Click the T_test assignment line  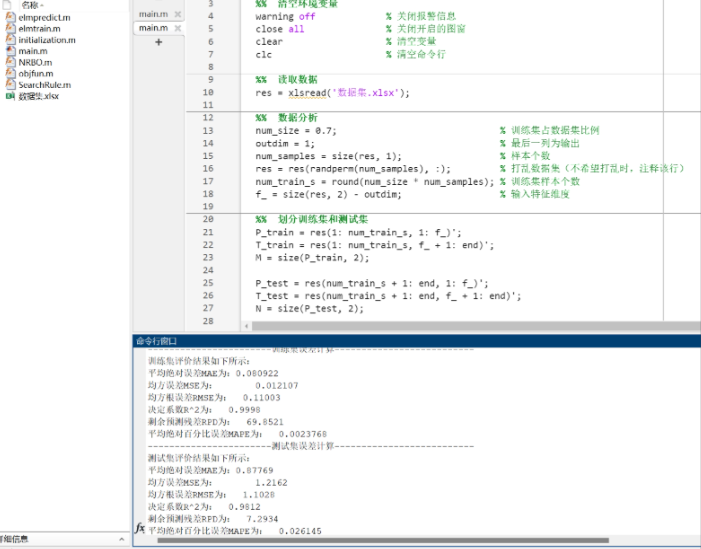click(x=388, y=296)
